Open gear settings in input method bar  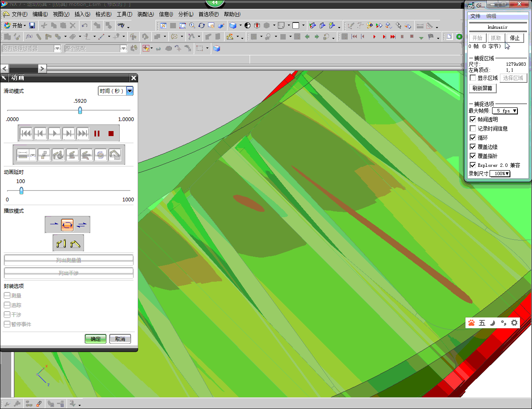(515, 323)
